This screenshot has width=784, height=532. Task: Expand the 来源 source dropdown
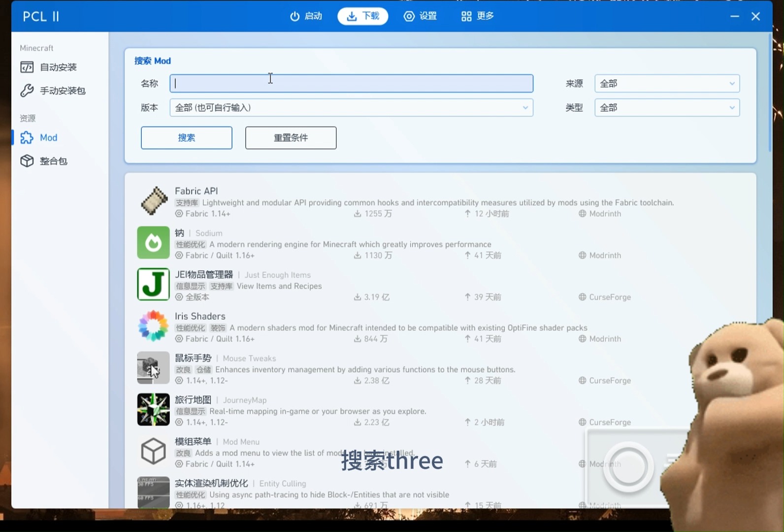click(667, 83)
